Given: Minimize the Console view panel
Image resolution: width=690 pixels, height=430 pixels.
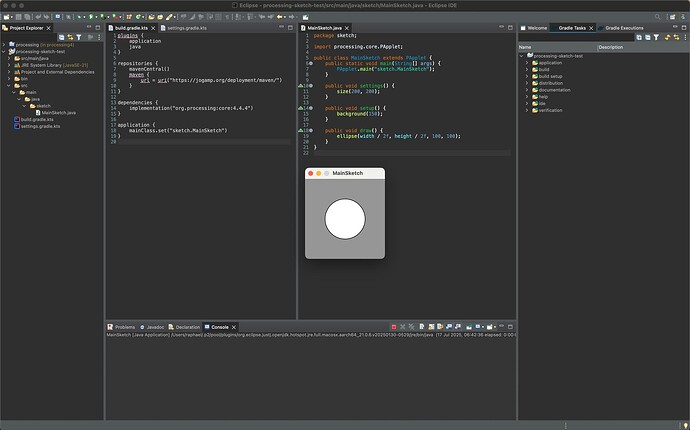Looking at the screenshot, I should (x=501, y=327).
